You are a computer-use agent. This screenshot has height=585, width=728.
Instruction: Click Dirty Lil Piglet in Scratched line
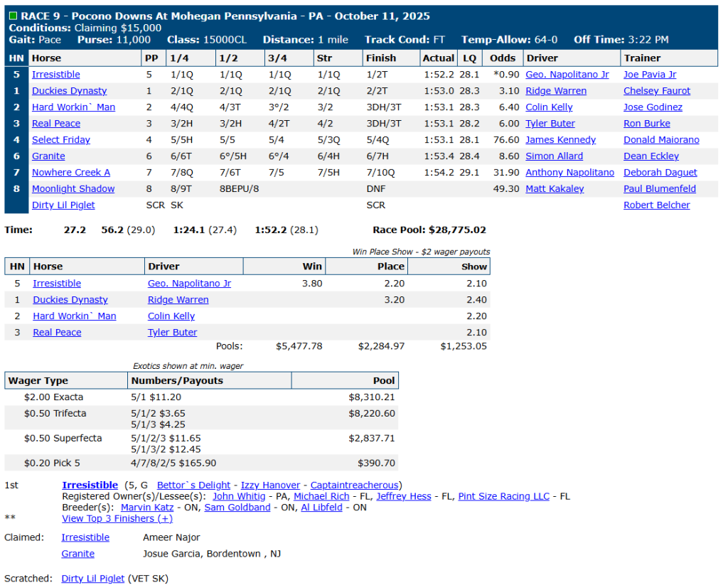(92, 579)
